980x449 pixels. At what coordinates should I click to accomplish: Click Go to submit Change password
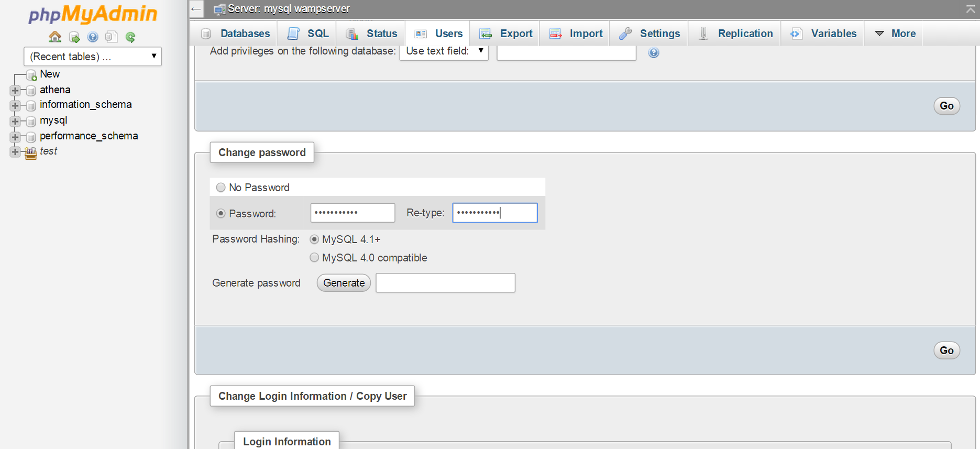tap(946, 351)
